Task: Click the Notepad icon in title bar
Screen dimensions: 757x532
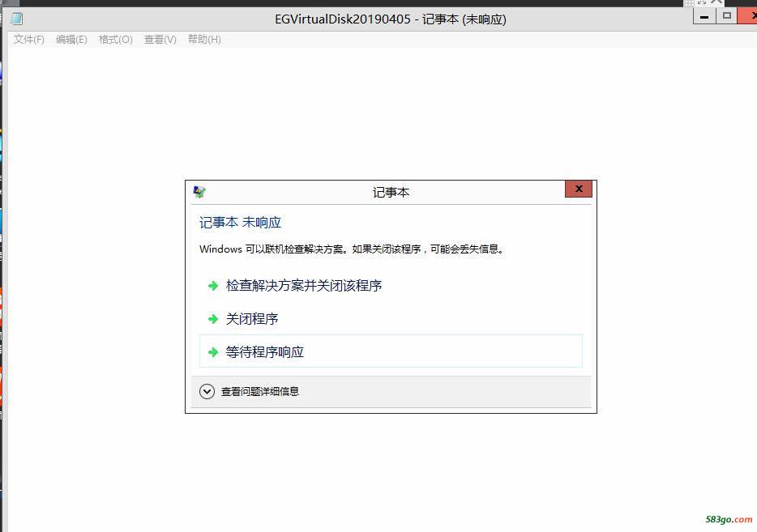Action: point(16,19)
